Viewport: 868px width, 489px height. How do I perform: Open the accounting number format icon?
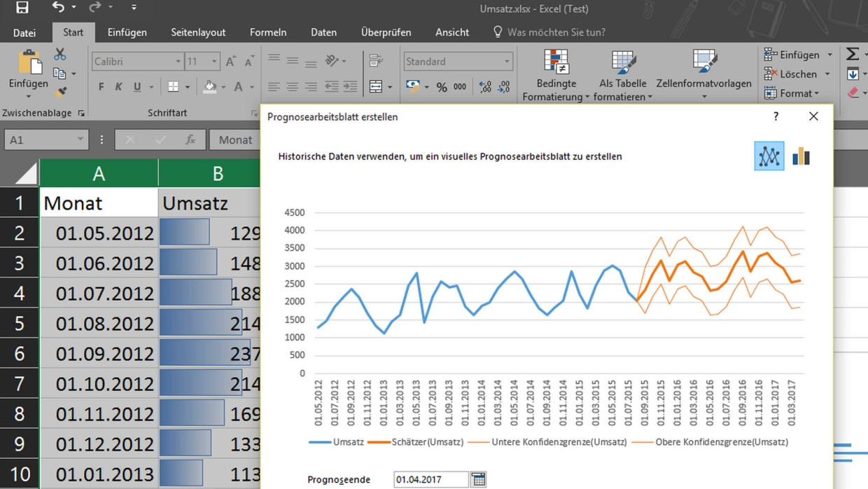pyautogui.click(x=412, y=87)
